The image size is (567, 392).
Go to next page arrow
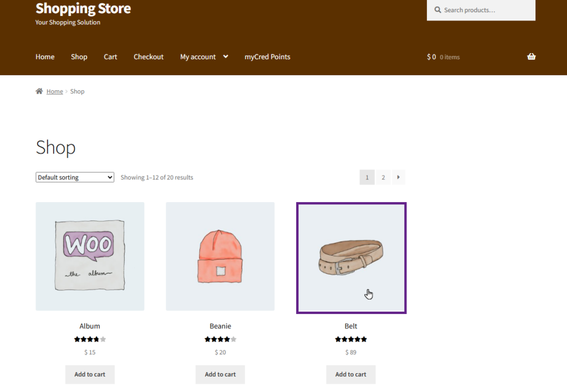coord(399,177)
